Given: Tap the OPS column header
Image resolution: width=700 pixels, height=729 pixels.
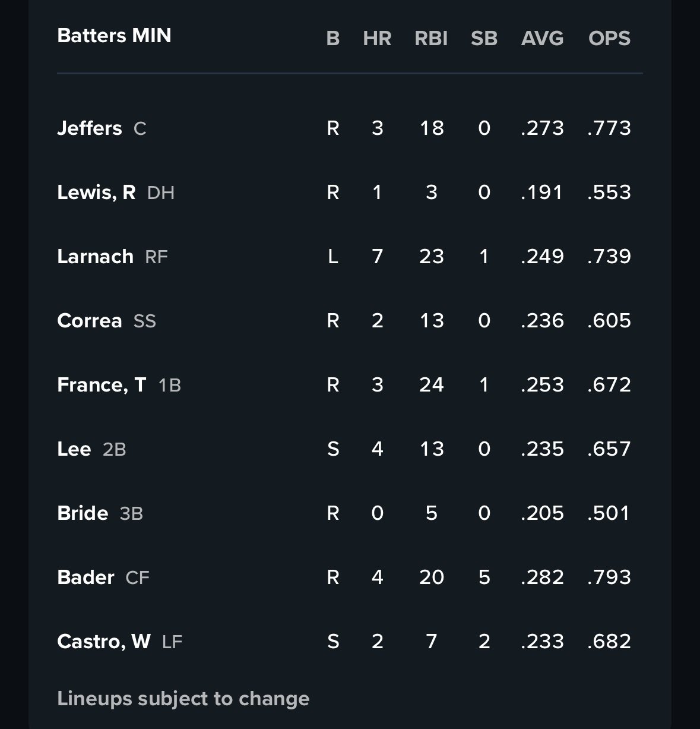Looking at the screenshot, I should point(609,39).
